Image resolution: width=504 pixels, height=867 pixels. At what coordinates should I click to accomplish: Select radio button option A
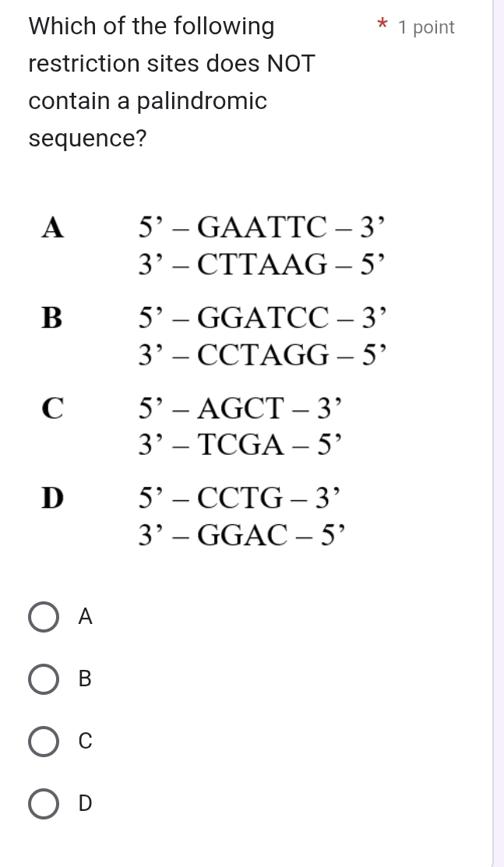click(44, 617)
